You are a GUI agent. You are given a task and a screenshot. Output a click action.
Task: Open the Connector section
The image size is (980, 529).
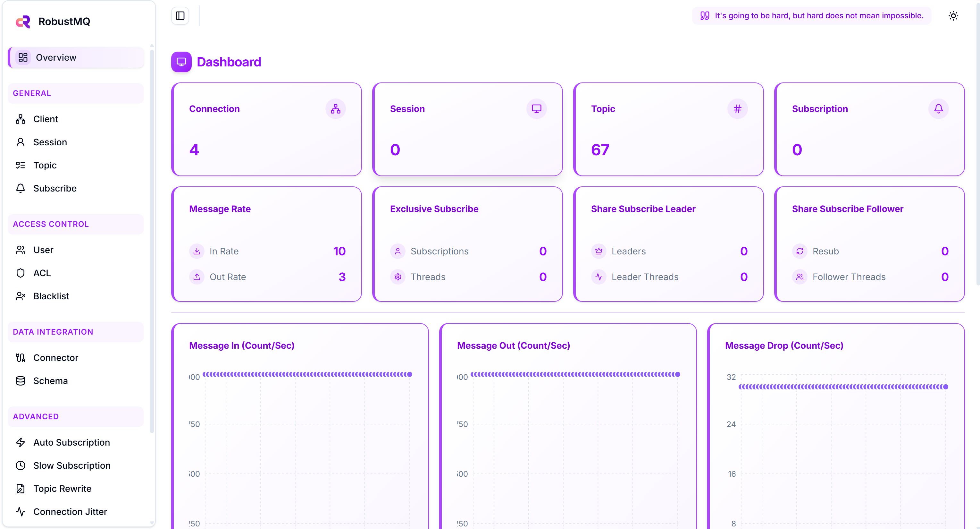(x=55, y=358)
